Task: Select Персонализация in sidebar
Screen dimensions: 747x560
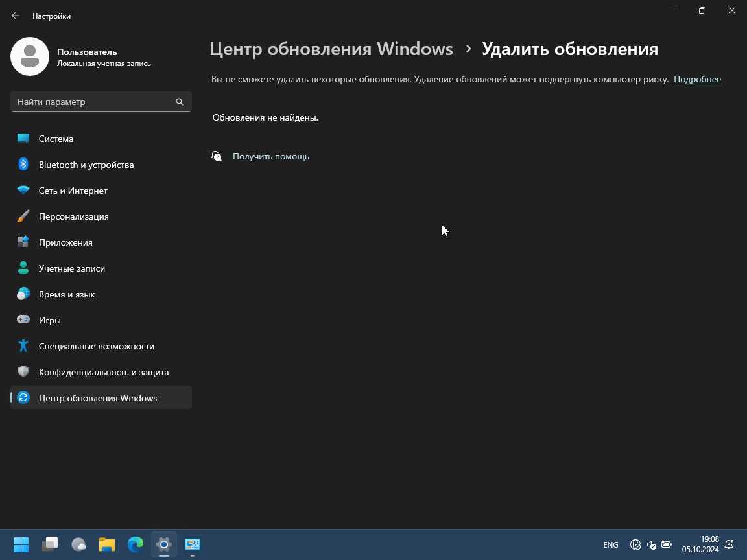Action: [101, 216]
